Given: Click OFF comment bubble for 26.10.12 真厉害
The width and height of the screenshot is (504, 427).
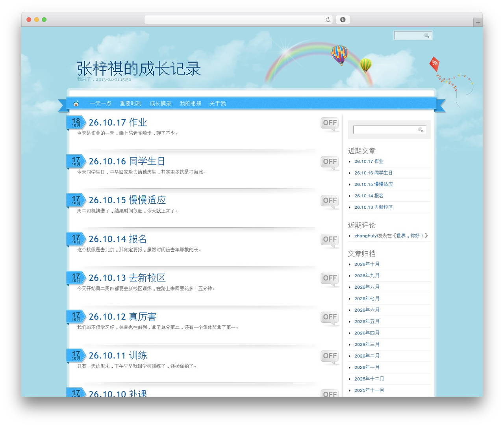Looking at the screenshot, I should [x=330, y=318].
